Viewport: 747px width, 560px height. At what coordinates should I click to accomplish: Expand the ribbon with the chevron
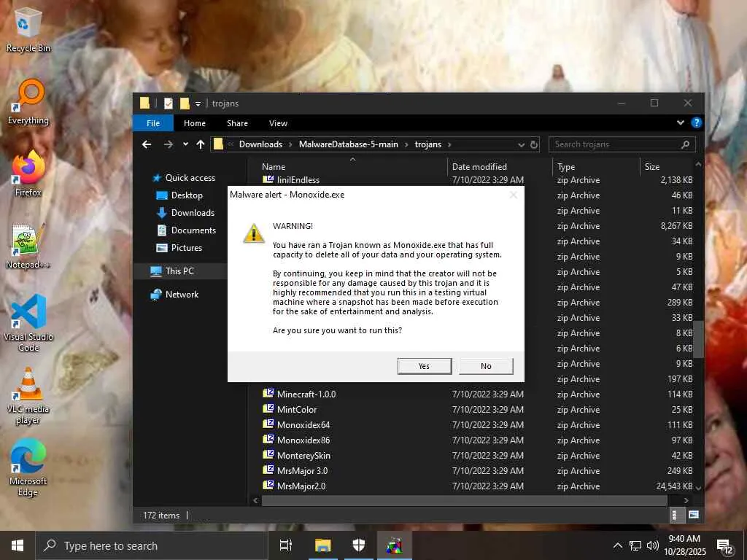(x=681, y=122)
